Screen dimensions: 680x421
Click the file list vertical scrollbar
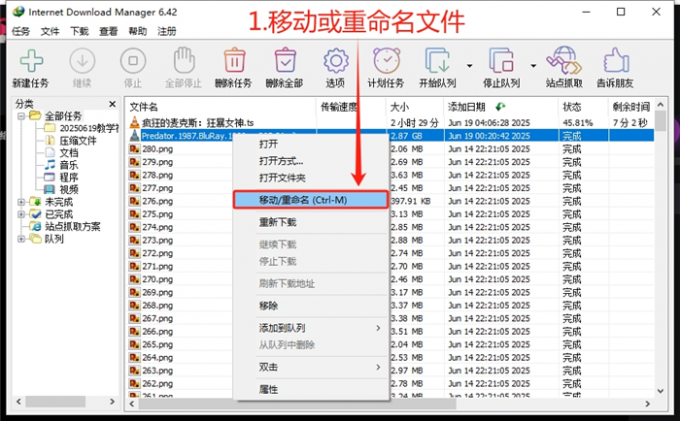[660, 120]
